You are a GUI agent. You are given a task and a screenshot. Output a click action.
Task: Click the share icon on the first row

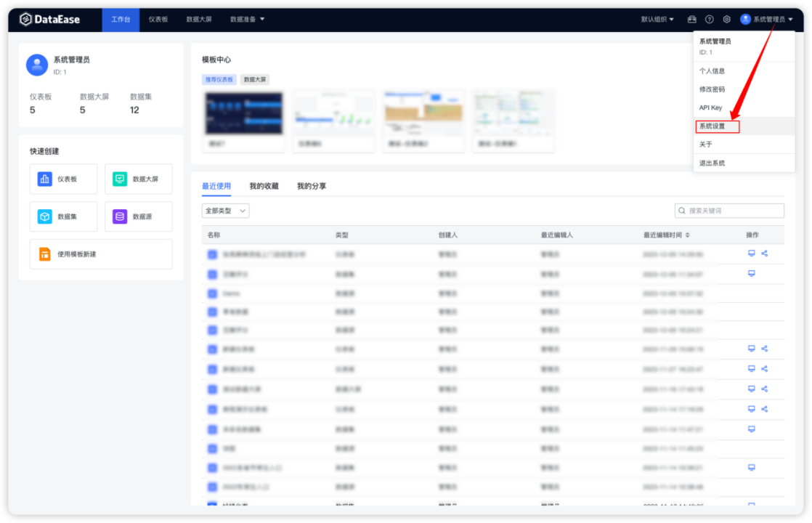pos(764,254)
